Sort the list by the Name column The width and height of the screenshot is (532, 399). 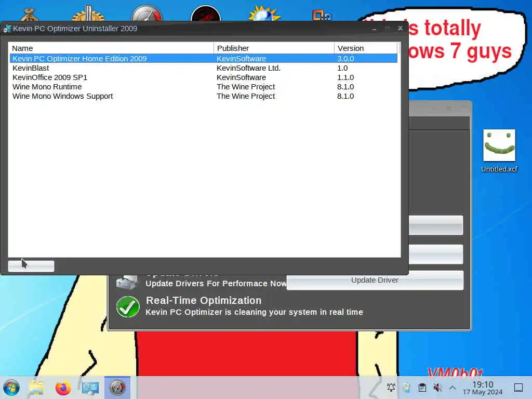click(111, 48)
